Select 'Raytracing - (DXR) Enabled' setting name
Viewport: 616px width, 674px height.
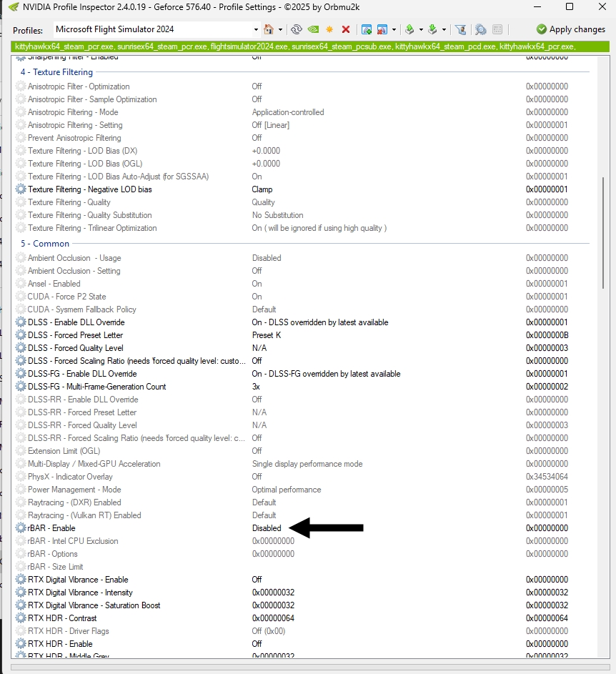(x=74, y=502)
